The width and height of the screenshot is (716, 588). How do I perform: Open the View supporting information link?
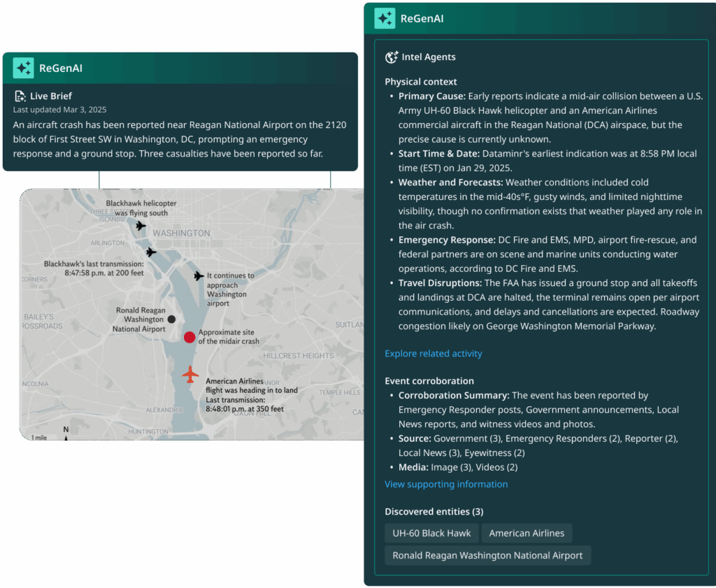pyautogui.click(x=446, y=484)
